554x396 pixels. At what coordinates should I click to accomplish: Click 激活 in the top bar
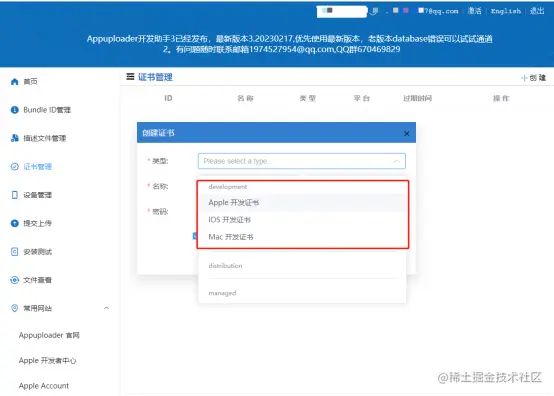tap(475, 11)
